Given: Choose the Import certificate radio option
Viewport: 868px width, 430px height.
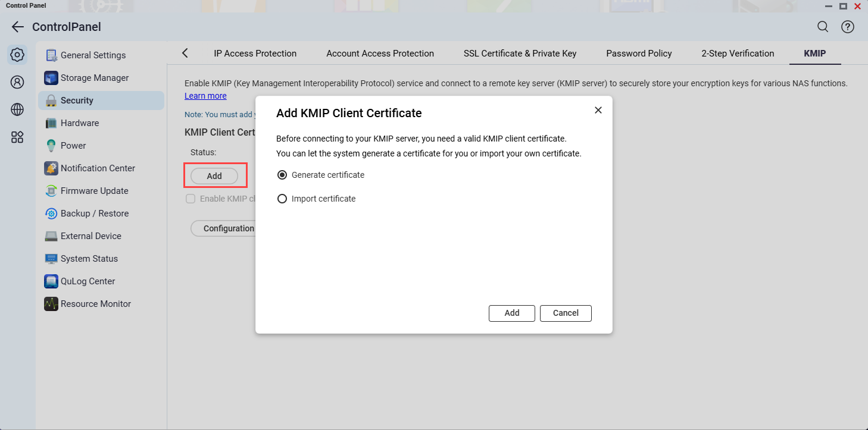Looking at the screenshot, I should coord(283,199).
